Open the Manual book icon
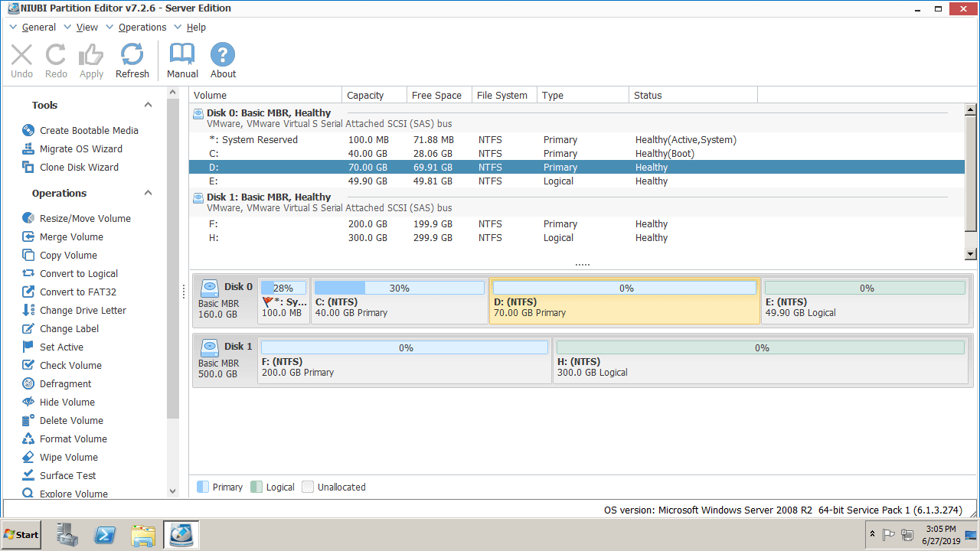This screenshot has width=980, height=551. click(x=182, y=55)
